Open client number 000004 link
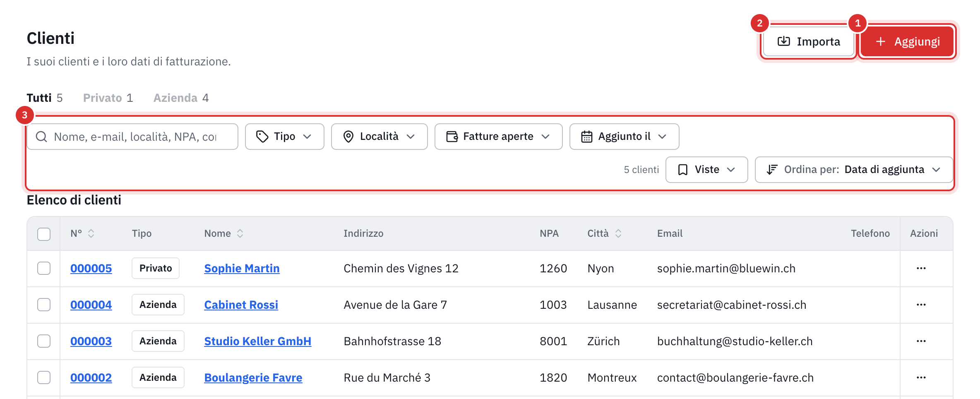This screenshot has width=980, height=399. pos(91,305)
